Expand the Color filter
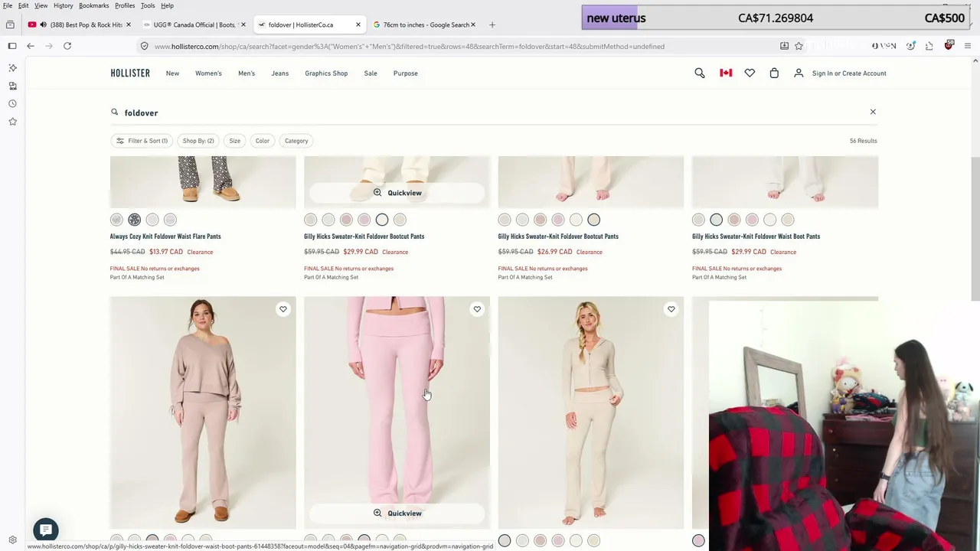Image resolution: width=980 pixels, height=551 pixels. coord(263,141)
